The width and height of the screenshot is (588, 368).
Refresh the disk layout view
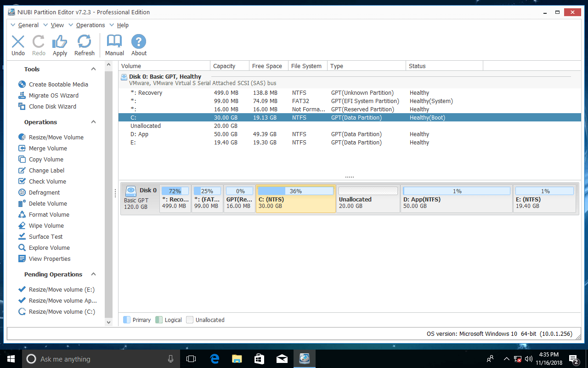point(85,45)
